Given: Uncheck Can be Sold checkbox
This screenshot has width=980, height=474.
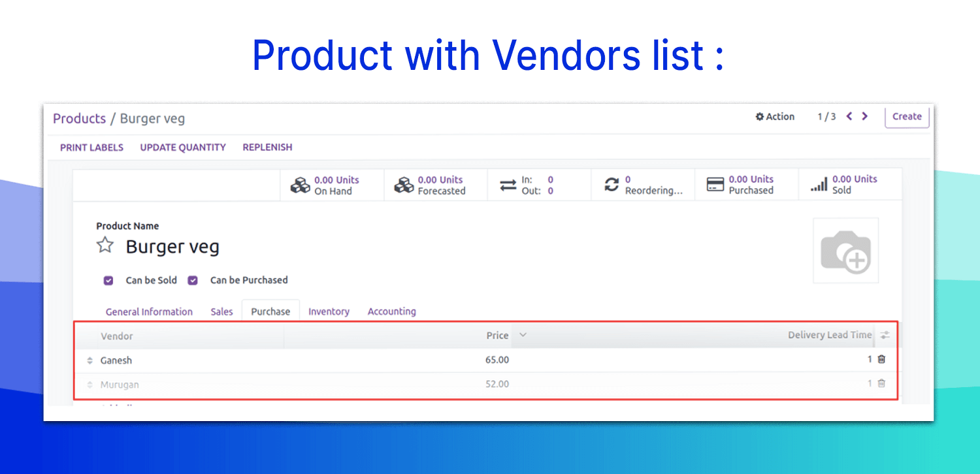Looking at the screenshot, I should click(x=108, y=281).
